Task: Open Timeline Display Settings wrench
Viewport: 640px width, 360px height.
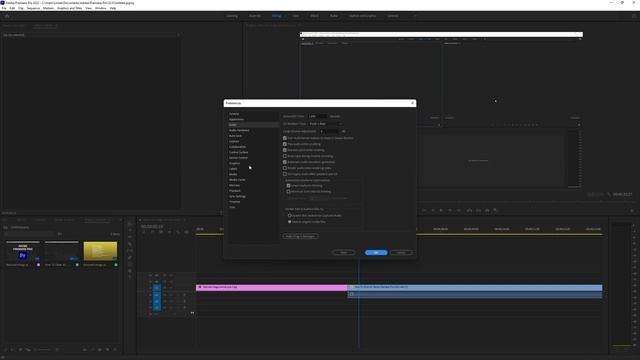Action: [x=178, y=232]
